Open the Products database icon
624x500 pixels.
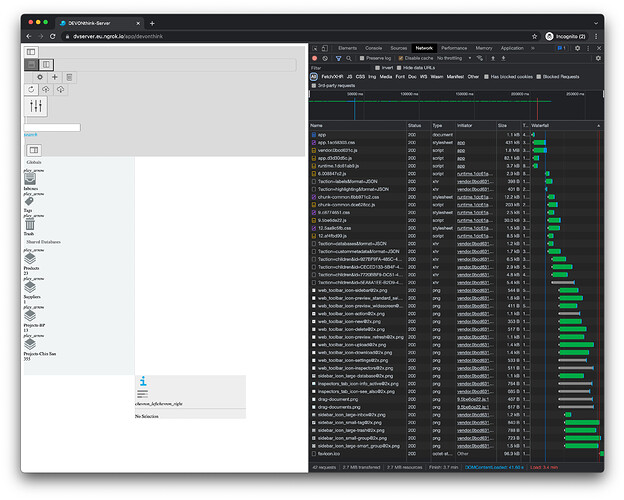pos(31,260)
